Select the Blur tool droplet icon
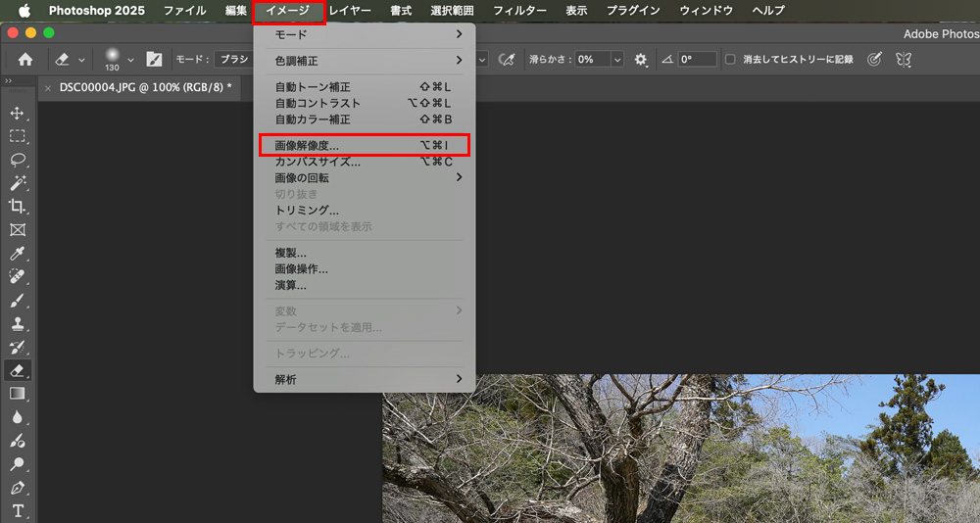This screenshot has height=523, width=980. click(18, 417)
